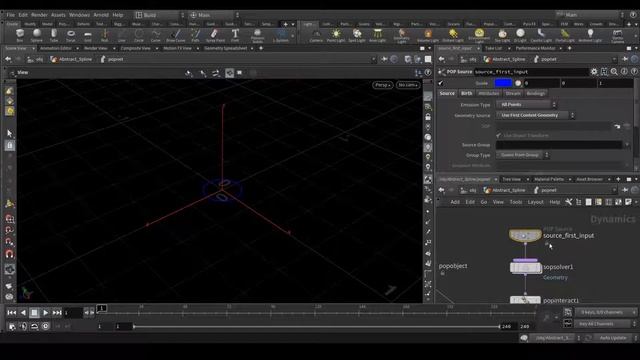Add an Area Light from shelf
The width and height of the screenshot is (640, 360).
point(378,35)
